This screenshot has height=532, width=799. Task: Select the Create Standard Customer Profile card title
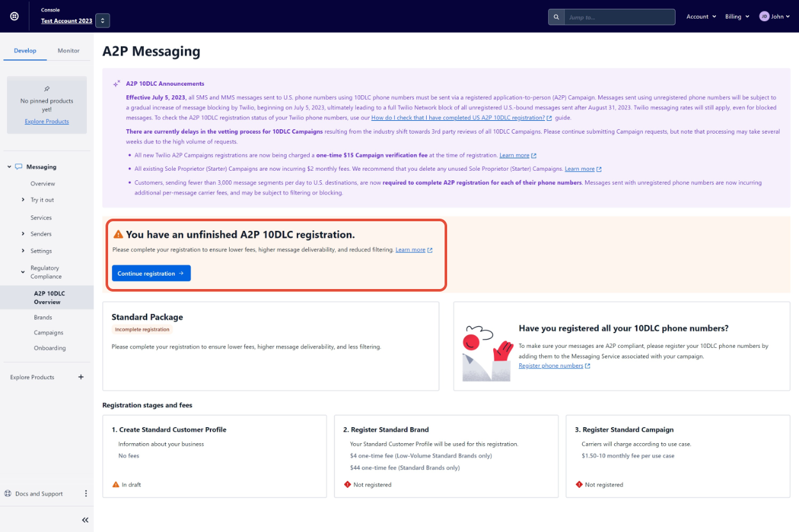pyautogui.click(x=169, y=430)
